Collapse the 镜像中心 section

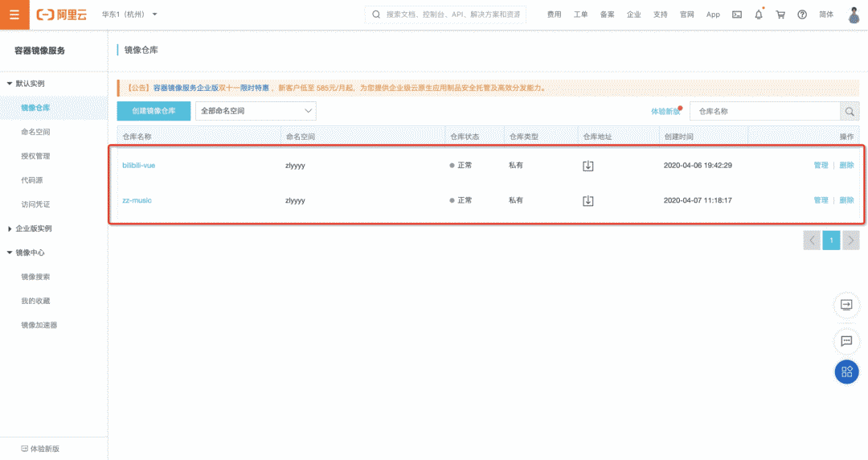click(x=26, y=253)
